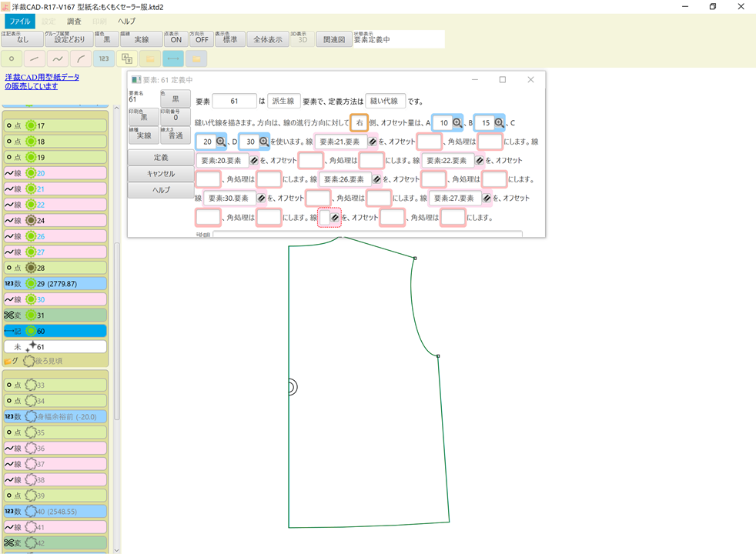Select the straight line tool

(34, 58)
